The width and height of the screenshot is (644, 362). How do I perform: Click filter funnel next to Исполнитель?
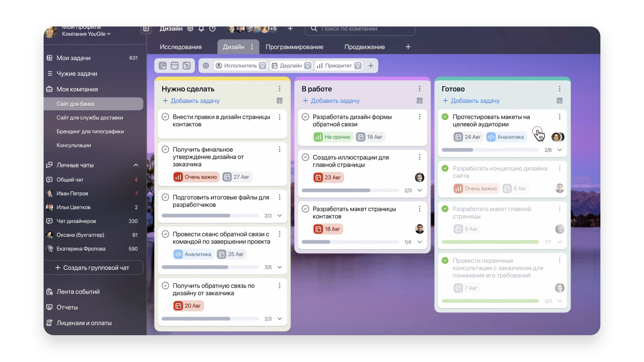[x=263, y=66]
